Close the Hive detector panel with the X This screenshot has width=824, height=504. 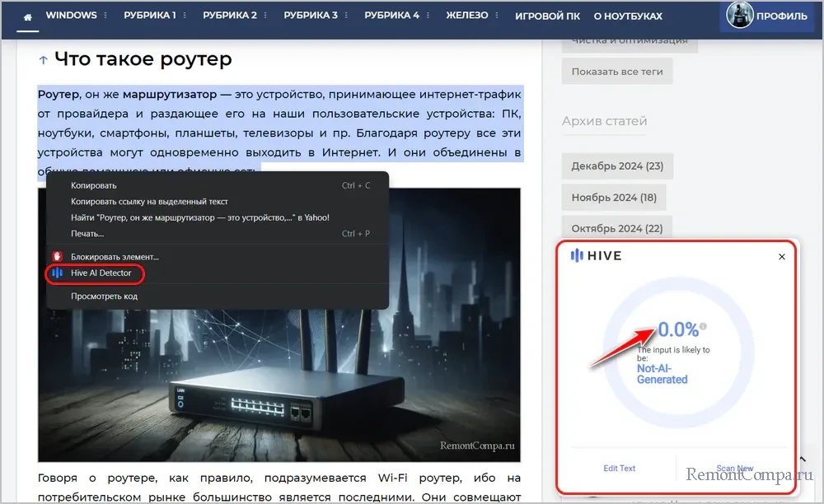click(781, 256)
